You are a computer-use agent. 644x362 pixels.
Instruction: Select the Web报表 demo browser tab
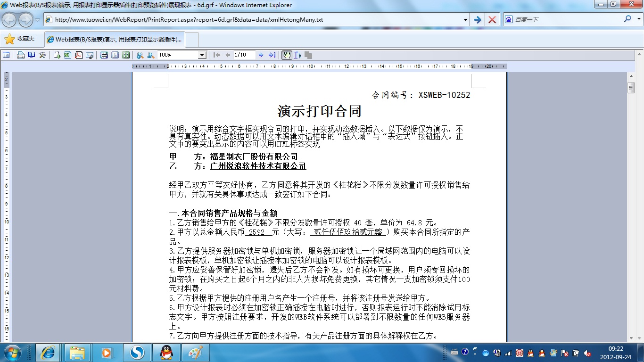point(115,40)
